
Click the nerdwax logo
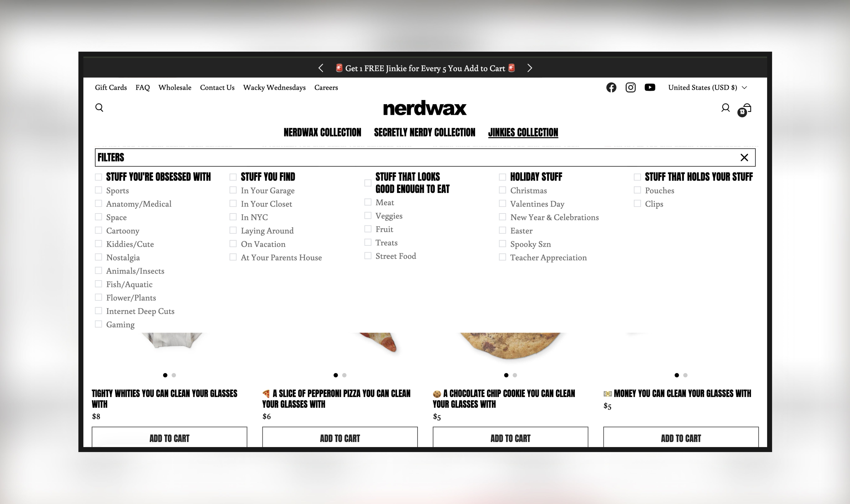(425, 108)
